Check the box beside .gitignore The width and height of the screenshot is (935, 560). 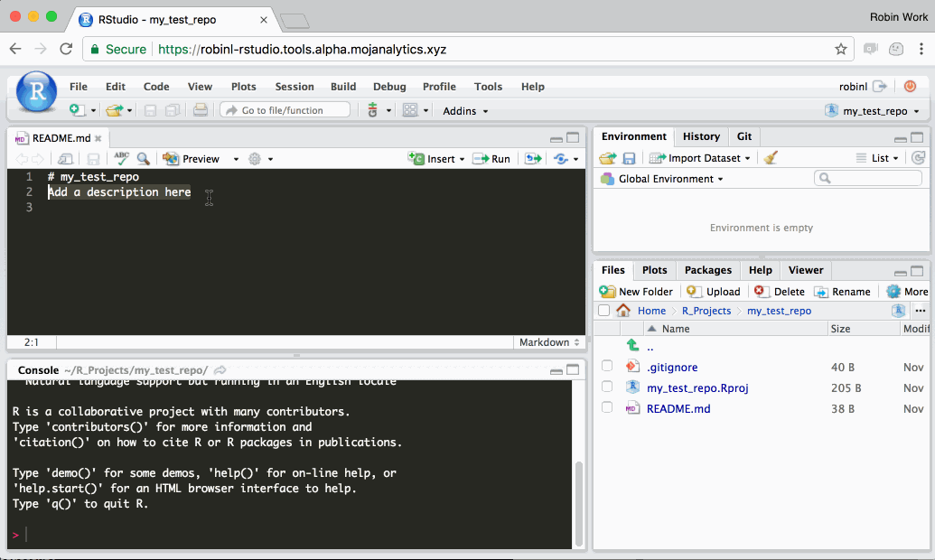point(607,366)
